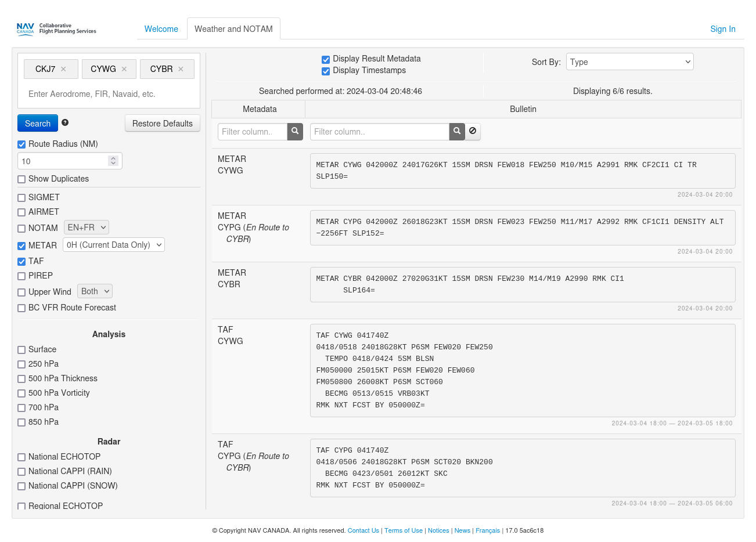Clear the Bulletin filter with the reset icon
The height and width of the screenshot is (542, 756).
[473, 132]
